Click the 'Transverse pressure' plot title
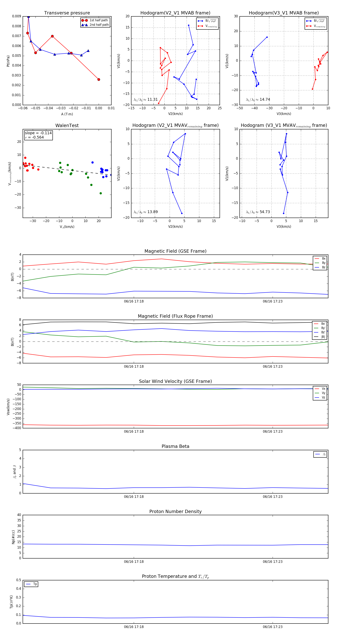This screenshot has height=644, width=351. click(x=67, y=13)
